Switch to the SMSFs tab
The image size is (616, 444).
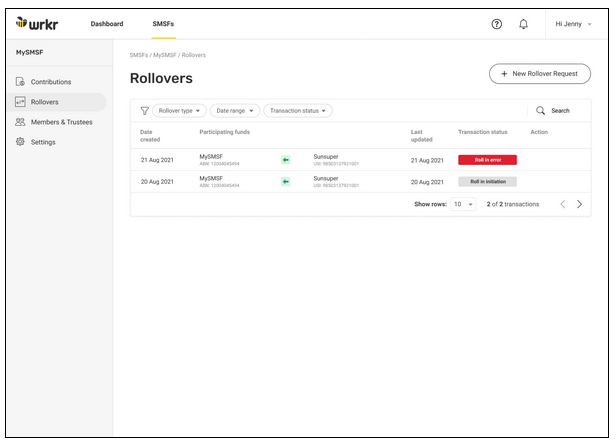(x=163, y=24)
